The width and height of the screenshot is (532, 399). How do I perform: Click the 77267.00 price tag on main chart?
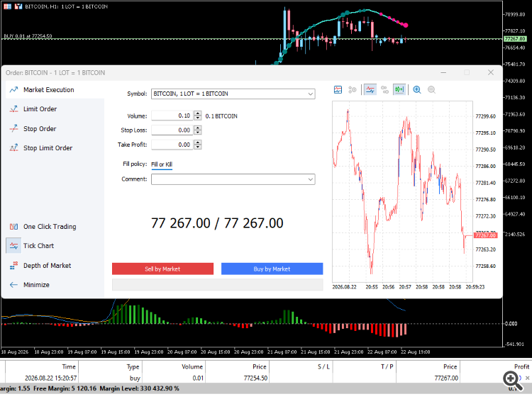[515, 39]
